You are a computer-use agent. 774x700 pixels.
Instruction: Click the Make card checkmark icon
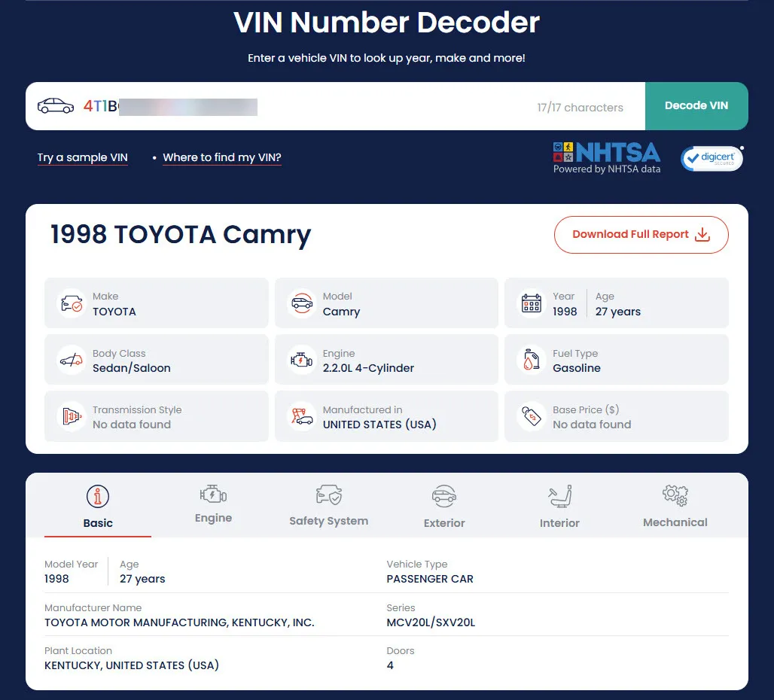coord(71,303)
